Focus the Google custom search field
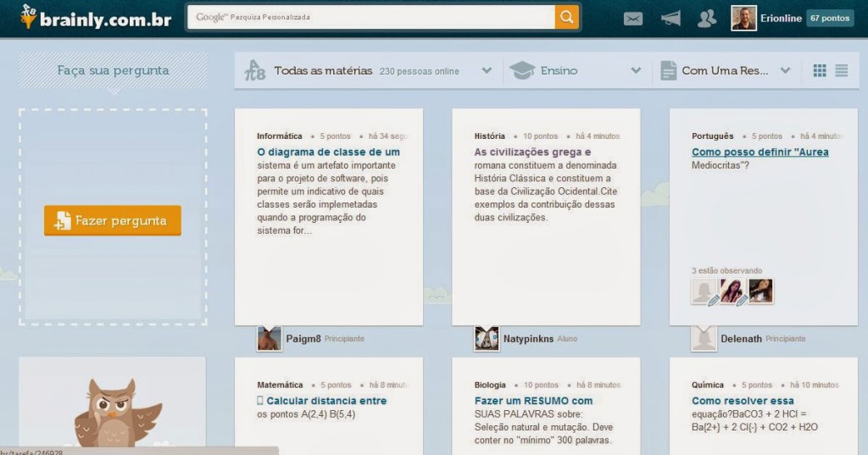Viewport: 868px width, 455px height. (x=371, y=17)
